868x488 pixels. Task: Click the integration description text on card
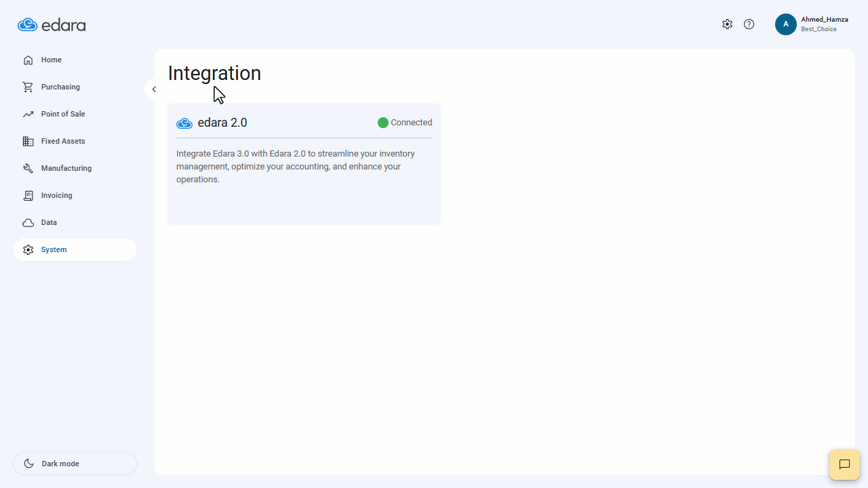[296, 167]
